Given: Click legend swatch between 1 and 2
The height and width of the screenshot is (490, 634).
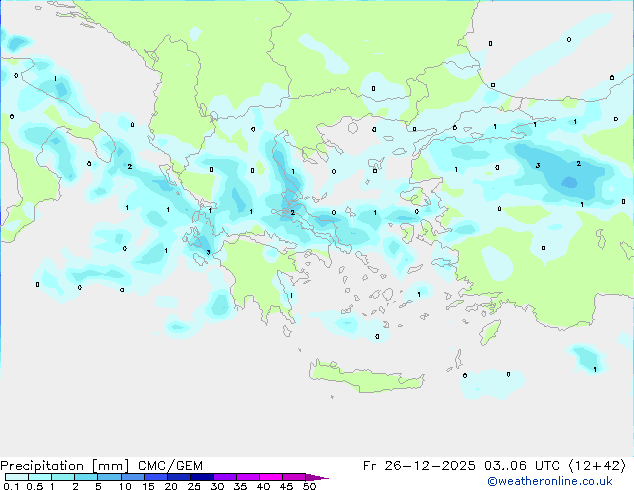Looking at the screenshot, I should (63, 477).
